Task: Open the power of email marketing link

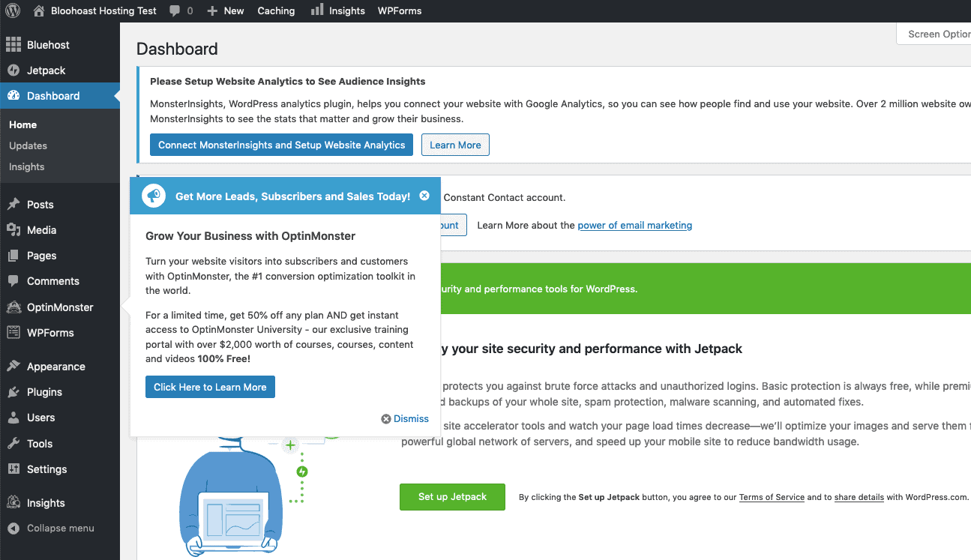Action: 634,225
